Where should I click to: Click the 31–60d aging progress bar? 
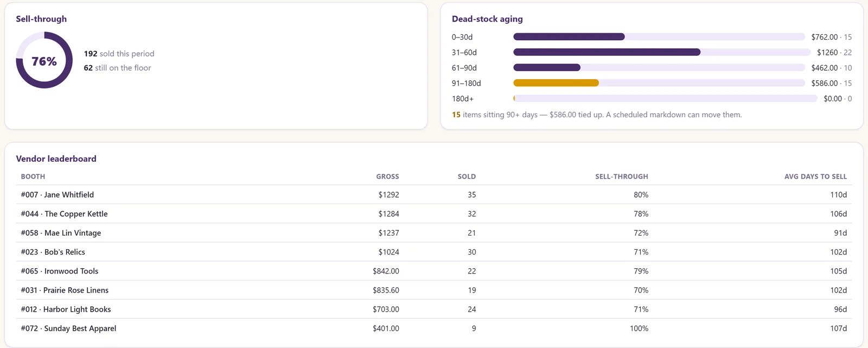tap(662, 52)
